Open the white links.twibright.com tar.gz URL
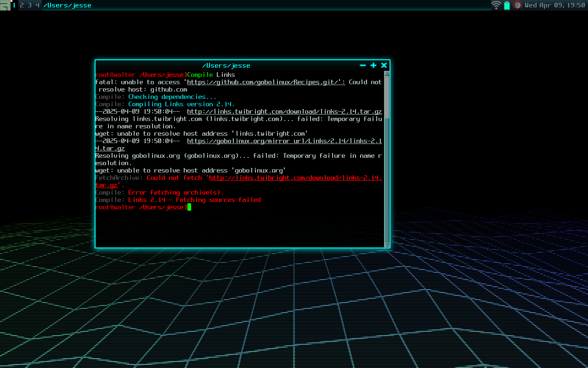The height and width of the screenshot is (368, 588). point(284,111)
